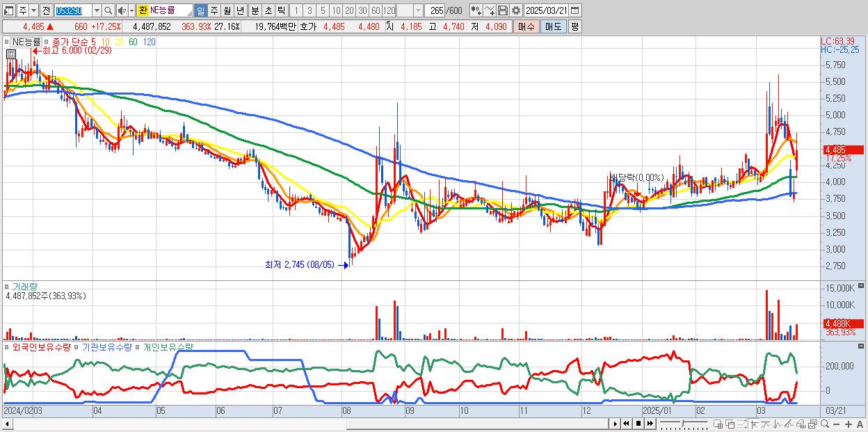
Task: Expand the stock code history dropdown
Action: coord(97,10)
